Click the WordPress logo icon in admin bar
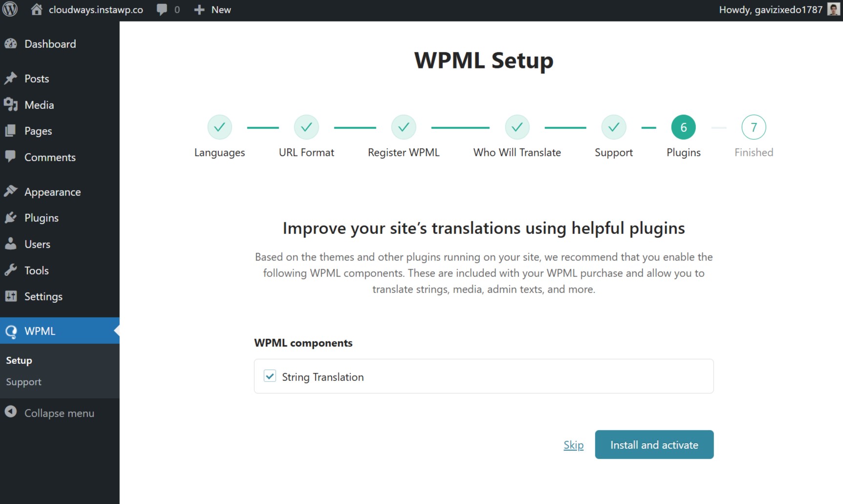 10,9
